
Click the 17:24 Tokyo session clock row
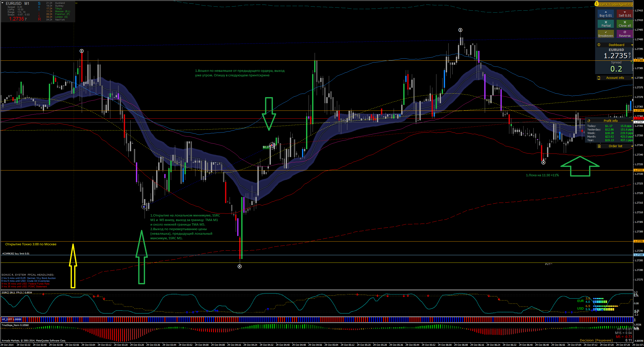(x=54, y=9)
